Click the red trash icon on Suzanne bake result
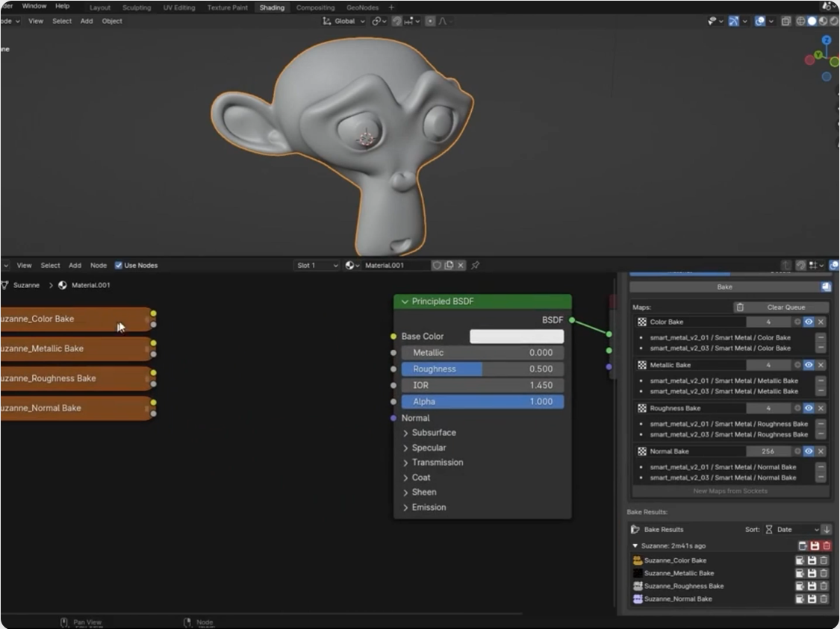The width and height of the screenshot is (840, 629). coord(827,545)
